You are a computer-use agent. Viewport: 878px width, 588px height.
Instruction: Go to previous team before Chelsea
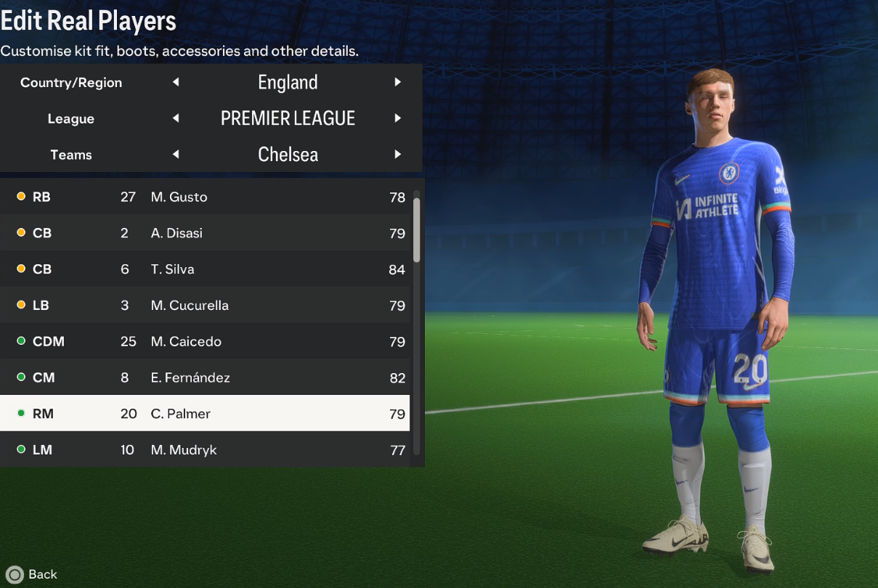tap(176, 154)
